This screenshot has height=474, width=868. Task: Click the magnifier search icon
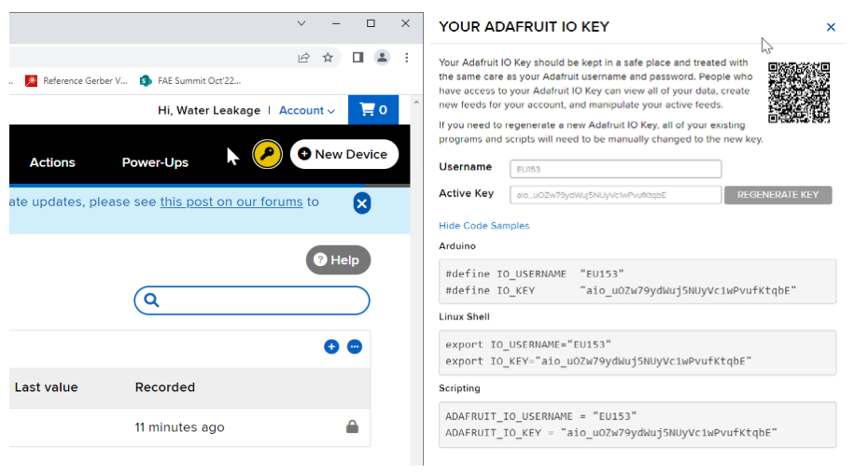pos(151,300)
